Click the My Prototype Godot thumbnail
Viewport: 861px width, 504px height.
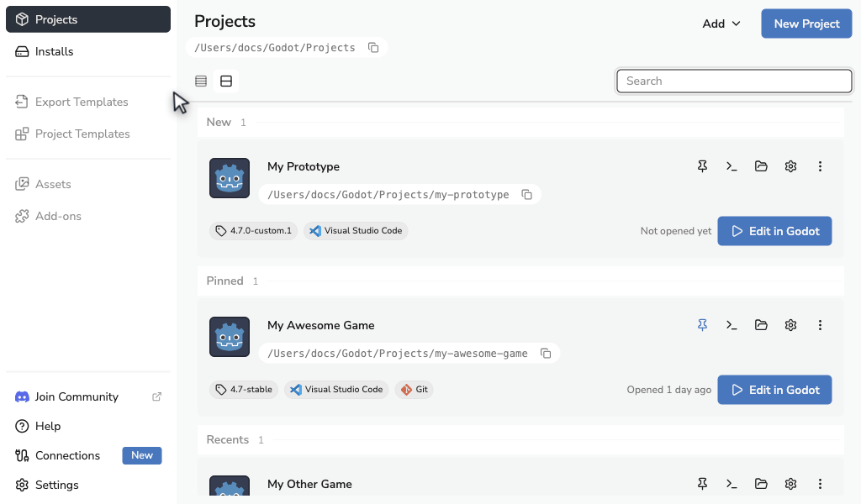tap(230, 178)
